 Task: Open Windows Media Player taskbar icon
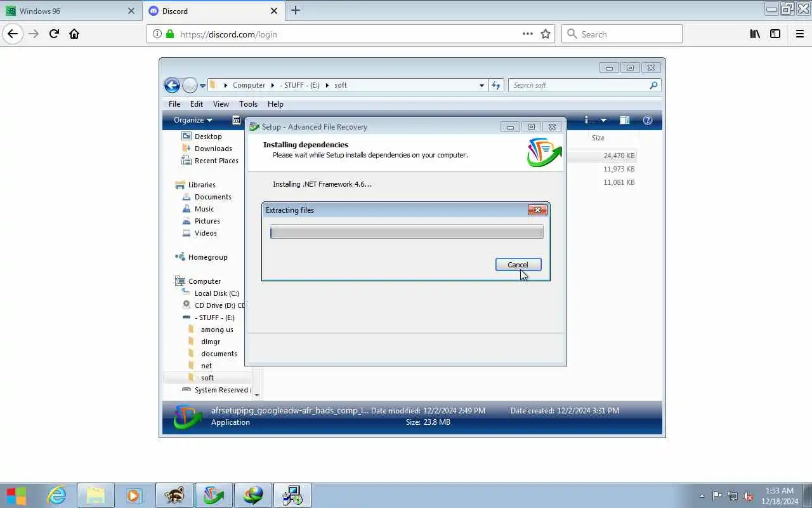click(x=134, y=495)
